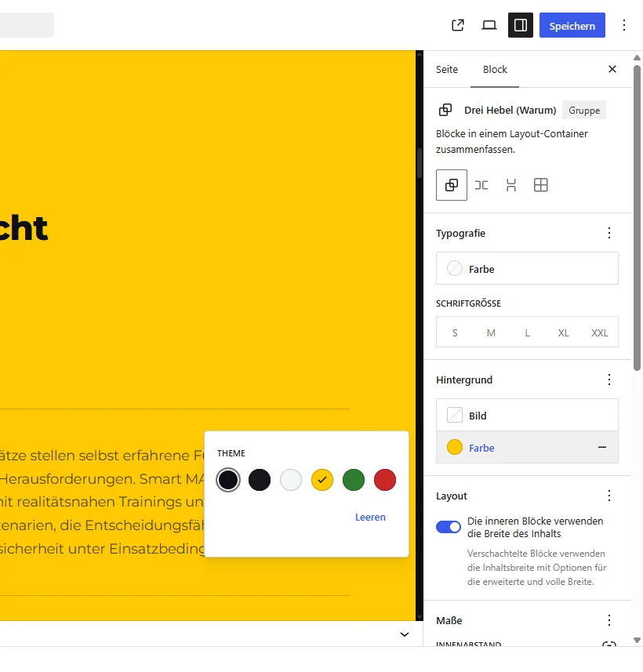Choose font size XXL

(x=600, y=332)
